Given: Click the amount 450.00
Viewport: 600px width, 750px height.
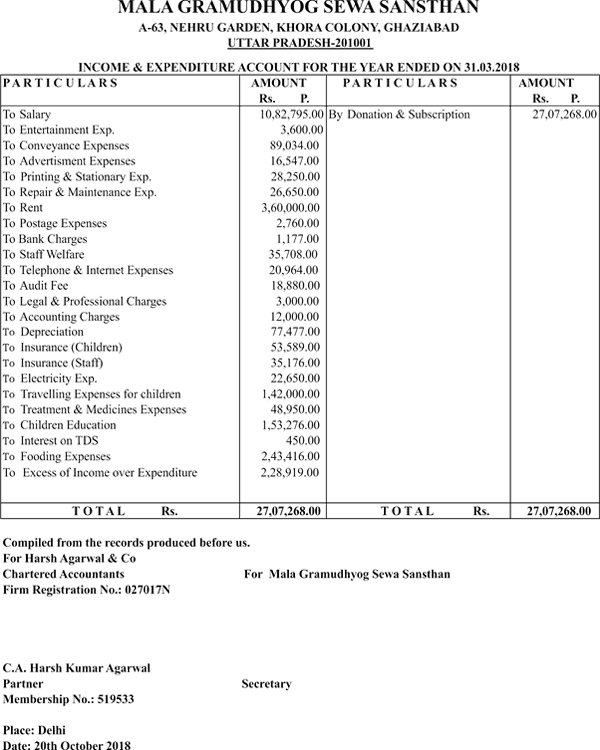Looking at the screenshot, I should (x=303, y=441).
